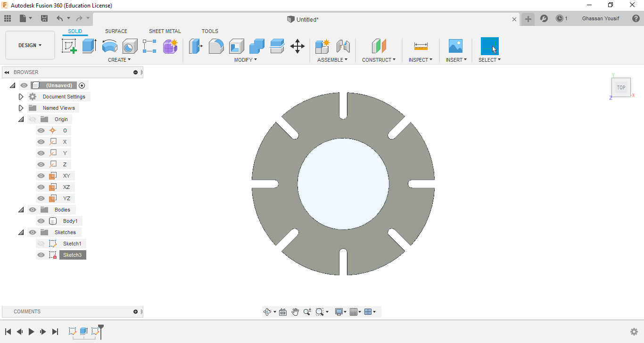Viewport: 644px width, 343px height.
Task: Collapse the Origin folder
Action: click(x=21, y=119)
